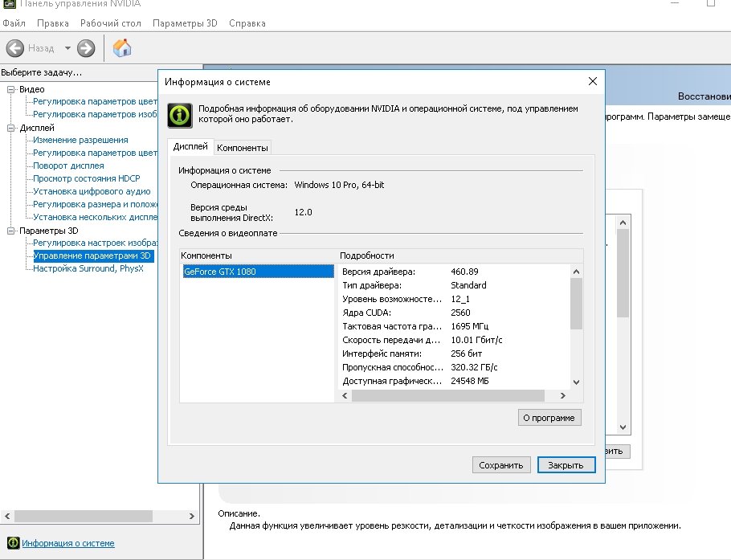Image resolution: width=731 pixels, height=560 pixels.
Task: Select GeForce GTX 1080 in components list
Action: pos(259,272)
